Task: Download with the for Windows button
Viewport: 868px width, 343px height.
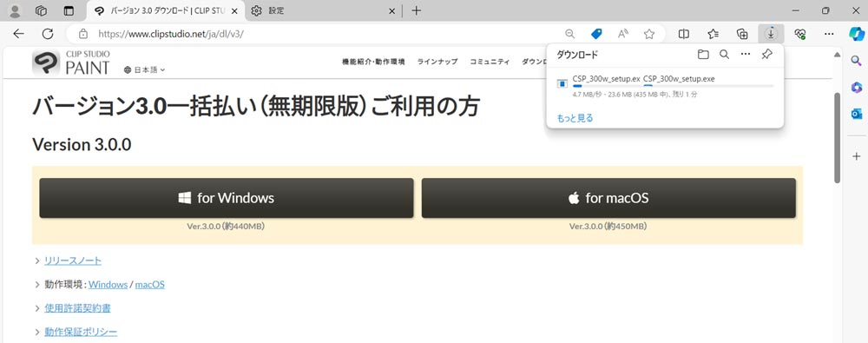Action: pyautogui.click(x=227, y=198)
